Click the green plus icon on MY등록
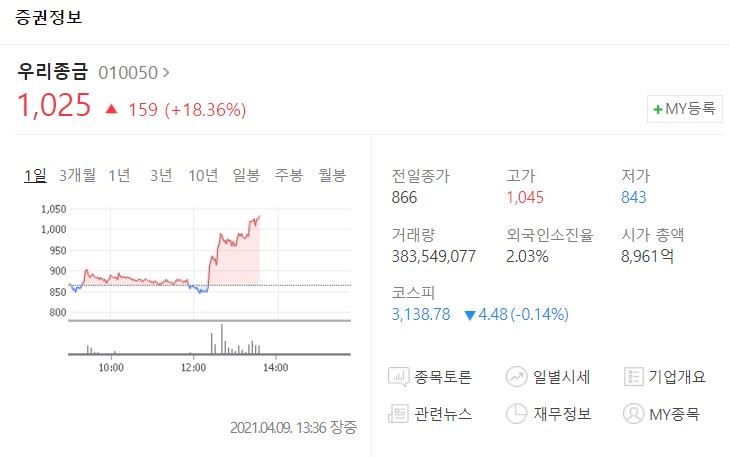Screen dimensions: 730x457 [x=657, y=109]
